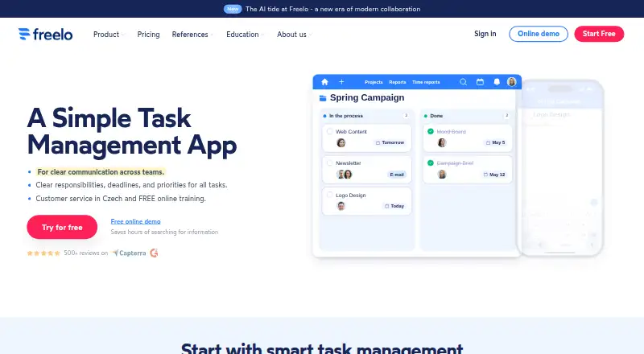
Task: Click assignee avatar on Campaign Brief card
Action: tap(442, 174)
